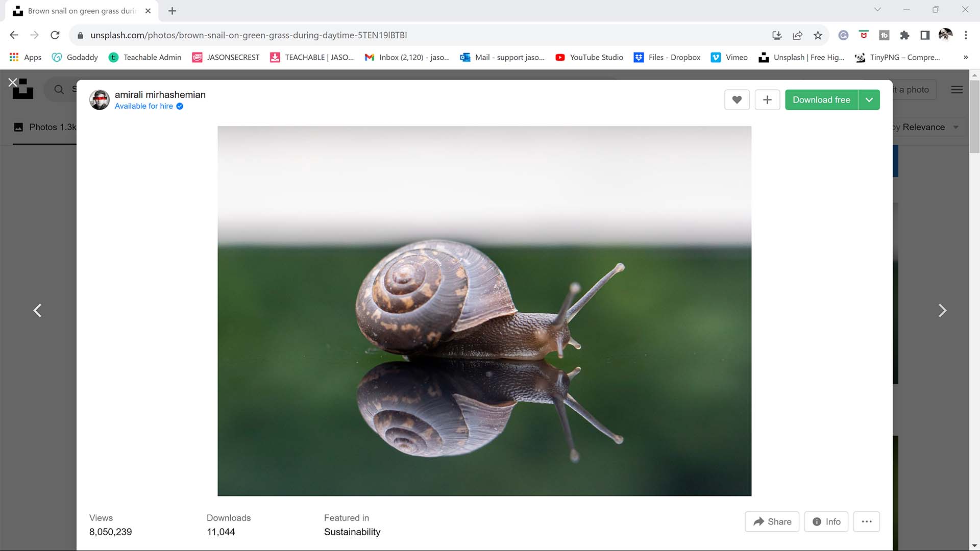
Task: Click the Views count 8,050,239
Action: 111,532
